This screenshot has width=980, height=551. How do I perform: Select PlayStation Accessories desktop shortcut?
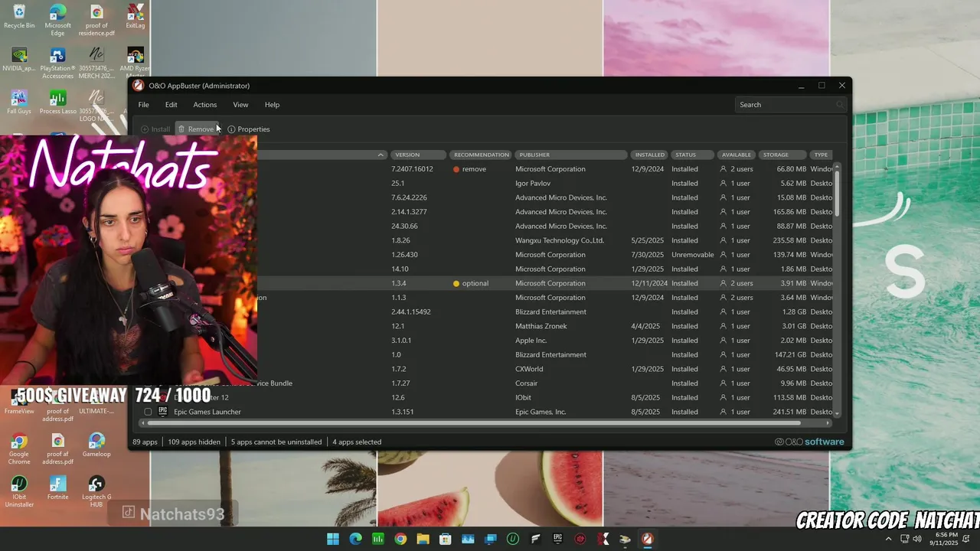(57, 64)
